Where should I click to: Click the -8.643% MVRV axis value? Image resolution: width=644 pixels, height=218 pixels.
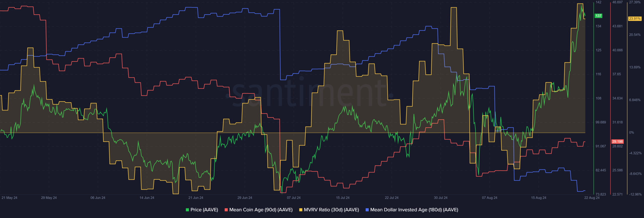click(x=635, y=174)
